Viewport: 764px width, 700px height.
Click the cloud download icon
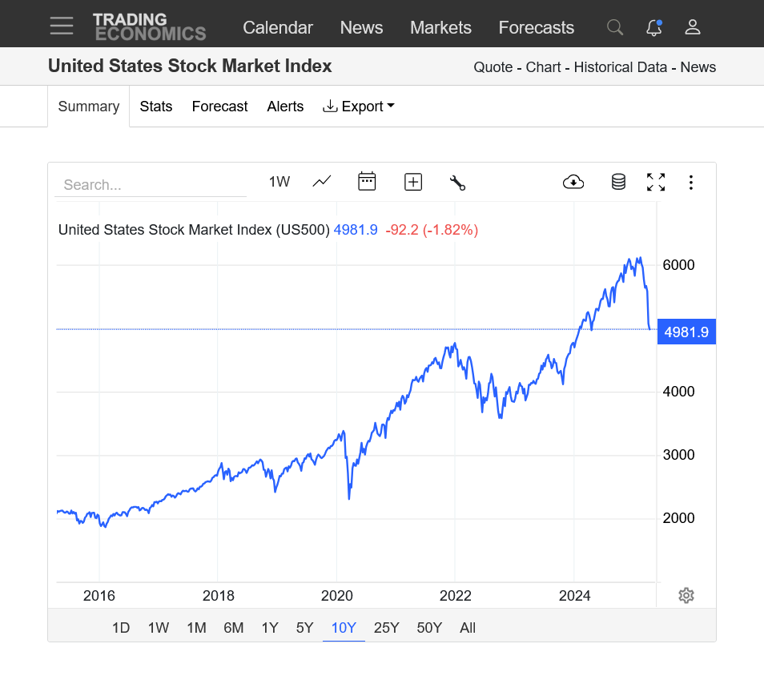click(x=573, y=182)
